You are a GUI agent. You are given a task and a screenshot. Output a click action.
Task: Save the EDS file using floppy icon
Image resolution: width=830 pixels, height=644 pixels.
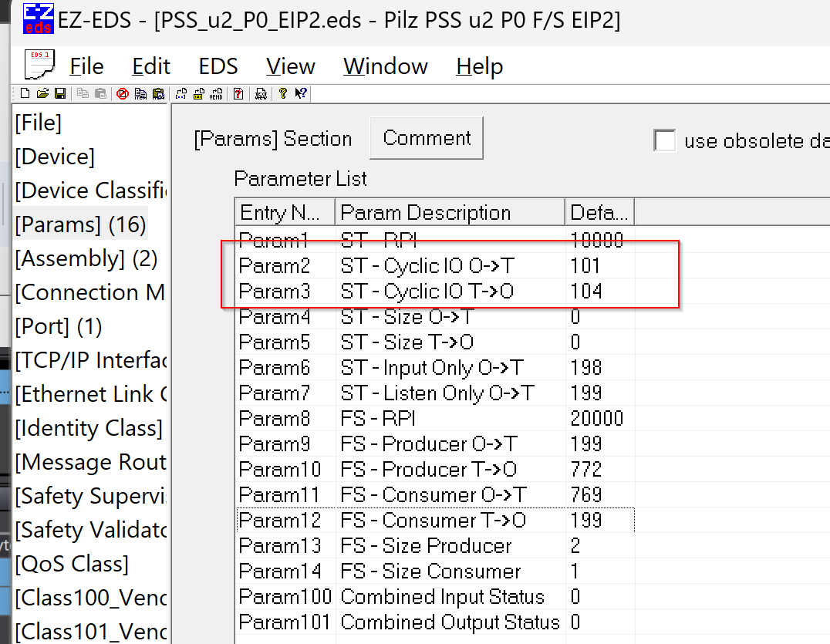click(x=60, y=93)
